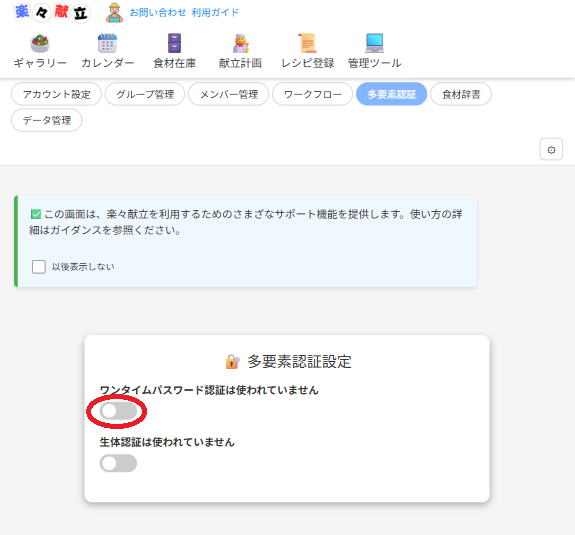575x535 pixels.
Task: Select the データ管理 tab
Action: pyautogui.click(x=47, y=120)
